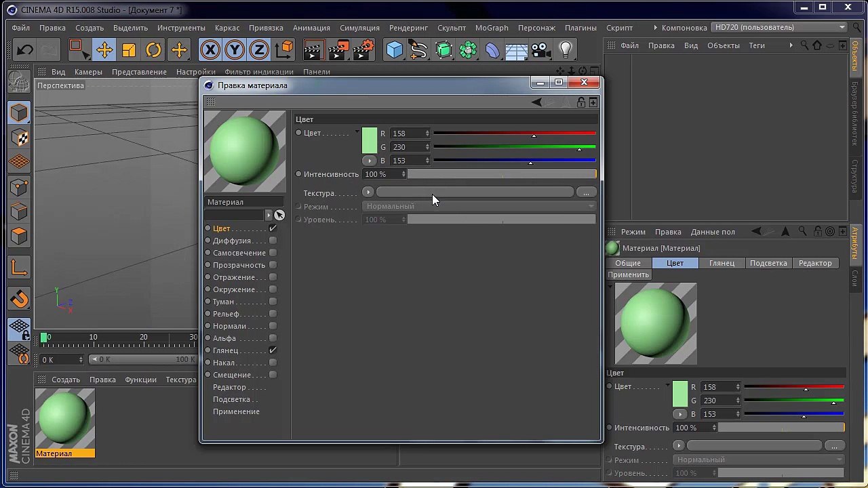Enable the Рельеф channel checkbox
The height and width of the screenshot is (488, 868).
tap(273, 314)
